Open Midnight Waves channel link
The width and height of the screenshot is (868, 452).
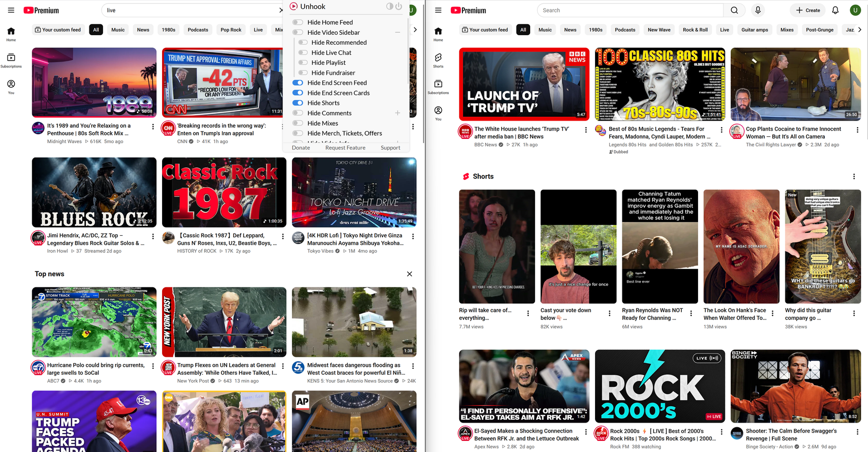click(x=64, y=141)
